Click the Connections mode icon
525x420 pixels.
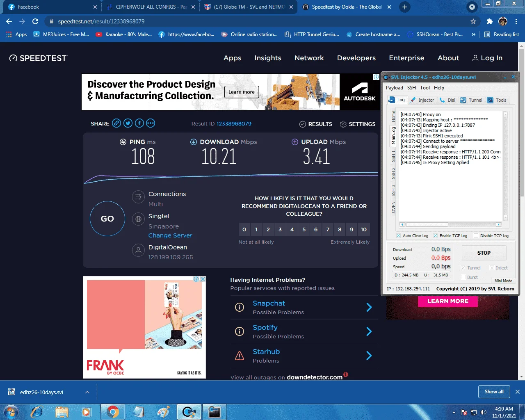pyautogui.click(x=138, y=197)
